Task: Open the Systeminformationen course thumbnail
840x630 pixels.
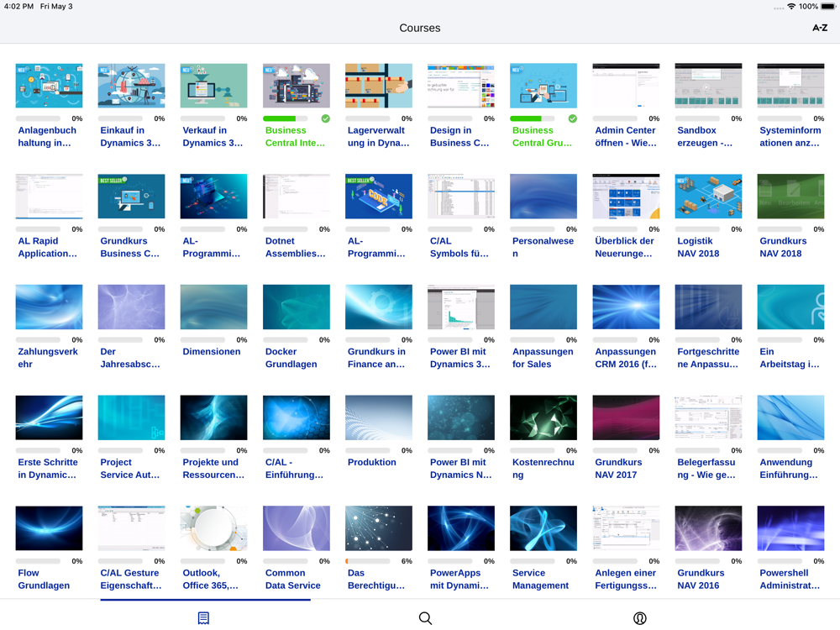Action: (790, 86)
